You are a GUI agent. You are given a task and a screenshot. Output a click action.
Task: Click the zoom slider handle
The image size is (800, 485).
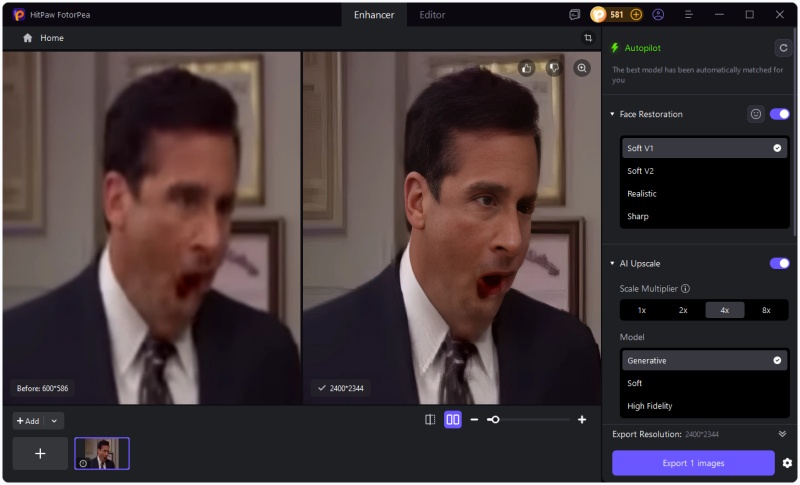pyautogui.click(x=495, y=420)
